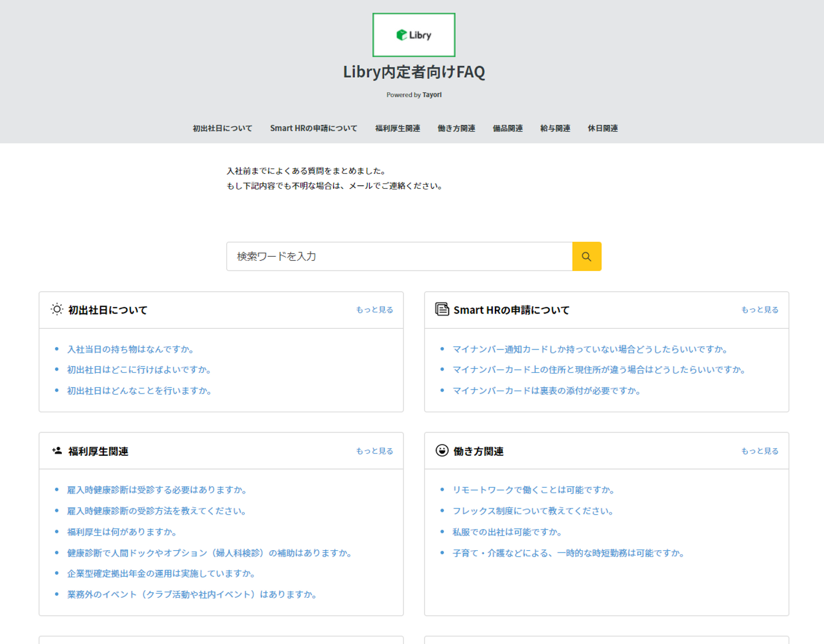824x644 pixels.
Task: Open question 雇入時健康診断の受診方法を教えてください。
Action: pos(158,511)
